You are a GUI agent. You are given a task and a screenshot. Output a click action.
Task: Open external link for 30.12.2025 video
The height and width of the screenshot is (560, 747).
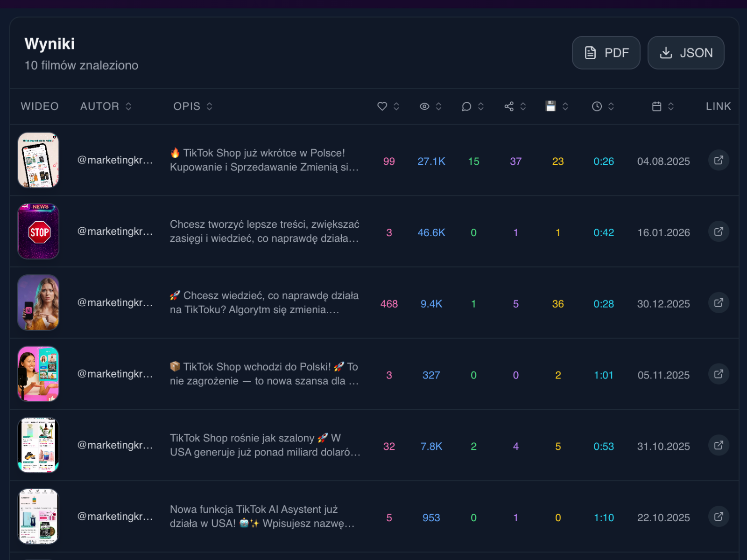[x=719, y=303]
